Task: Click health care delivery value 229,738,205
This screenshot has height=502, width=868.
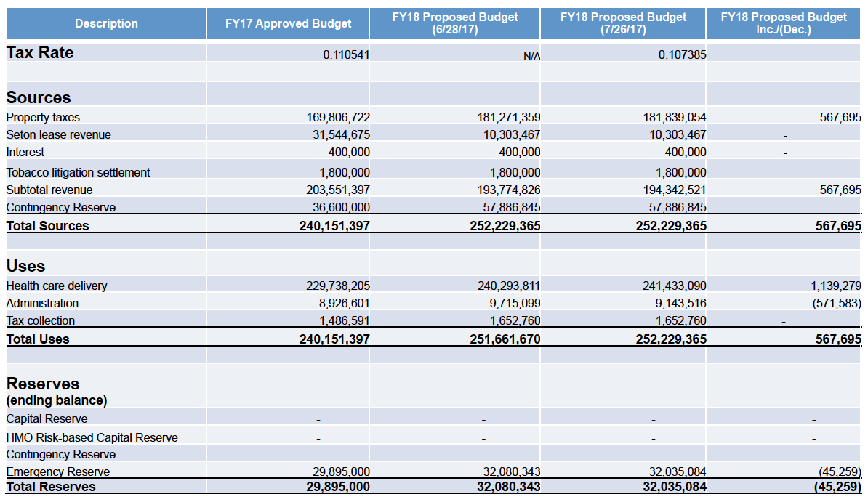Action: click(x=338, y=286)
